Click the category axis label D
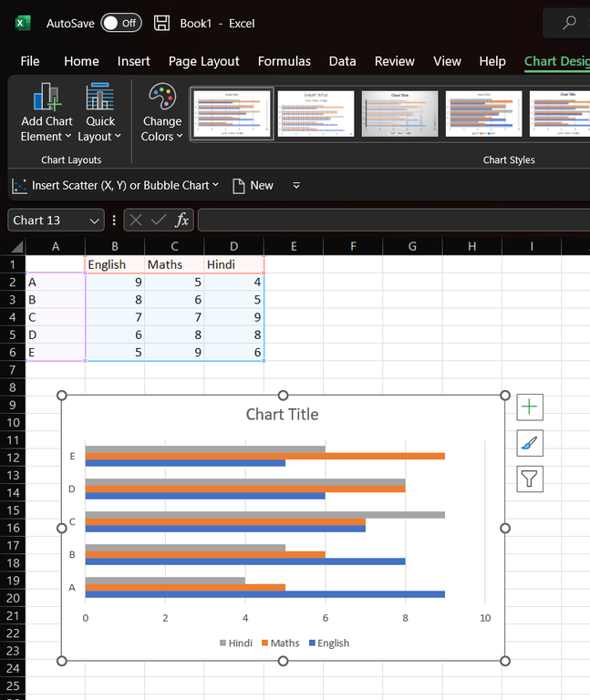This screenshot has height=700, width=590. 71,489
